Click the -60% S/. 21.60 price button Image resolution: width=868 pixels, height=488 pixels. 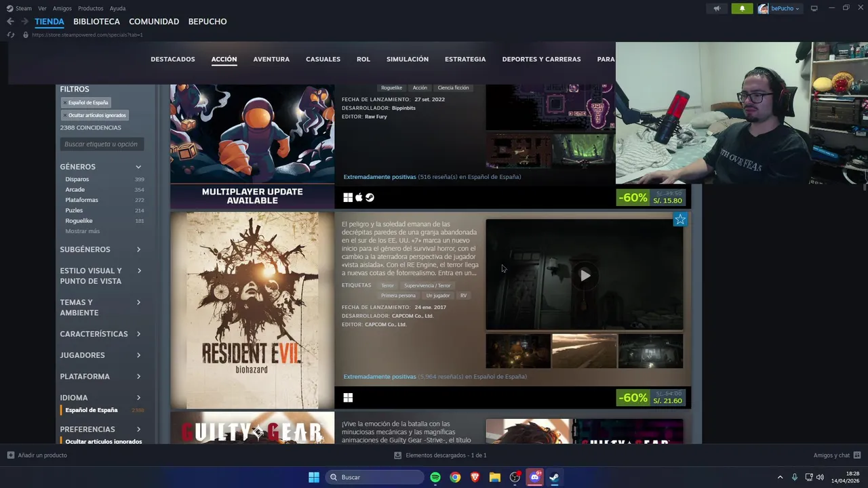point(651,397)
